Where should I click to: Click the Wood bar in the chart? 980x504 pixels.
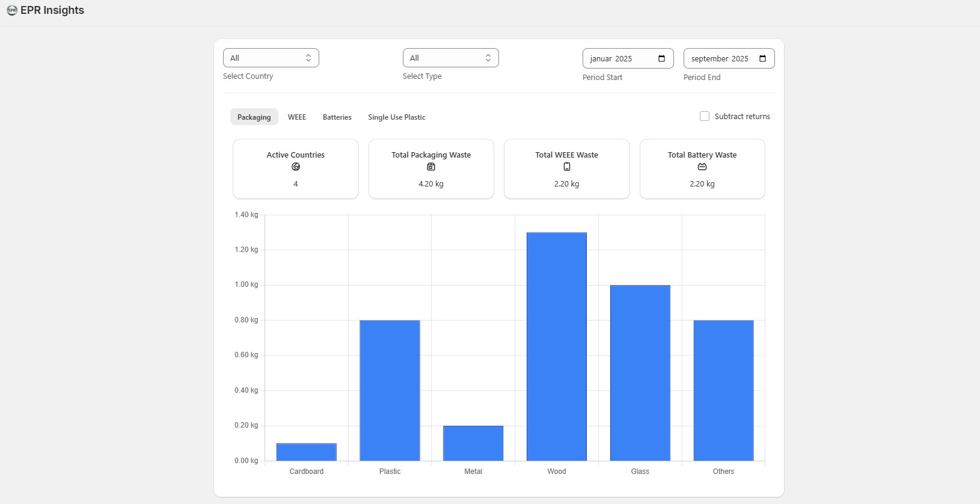[557, 346]
